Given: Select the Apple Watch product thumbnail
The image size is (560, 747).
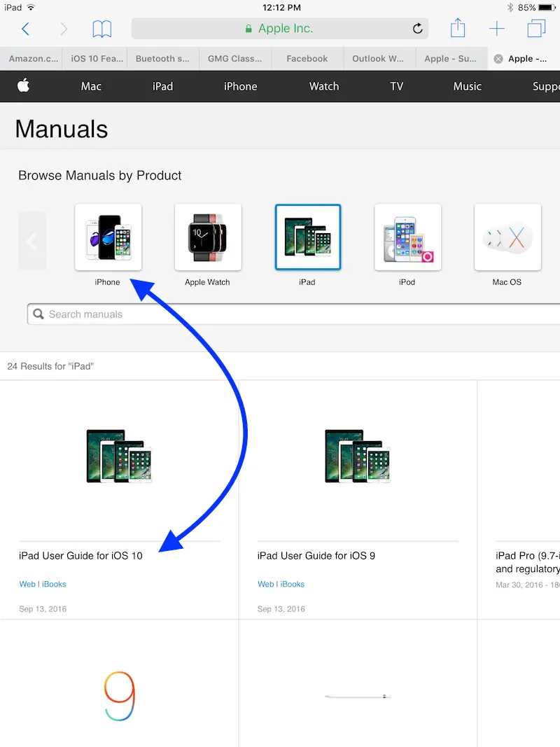Looking at the screenshot, I should (208, 237).
